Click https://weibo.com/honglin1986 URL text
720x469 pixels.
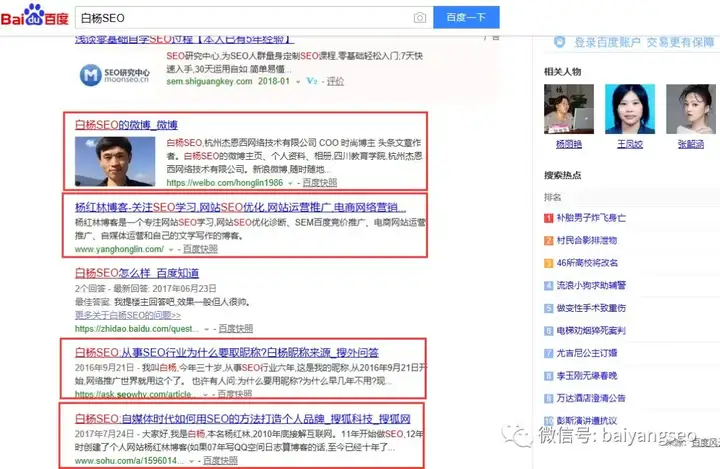(225, 183)
